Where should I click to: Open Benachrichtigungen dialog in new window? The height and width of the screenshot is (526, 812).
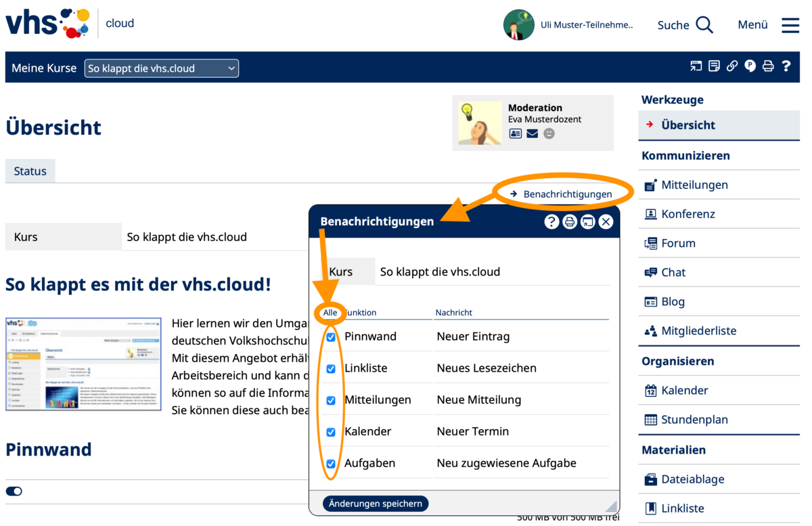pos(588,221)
